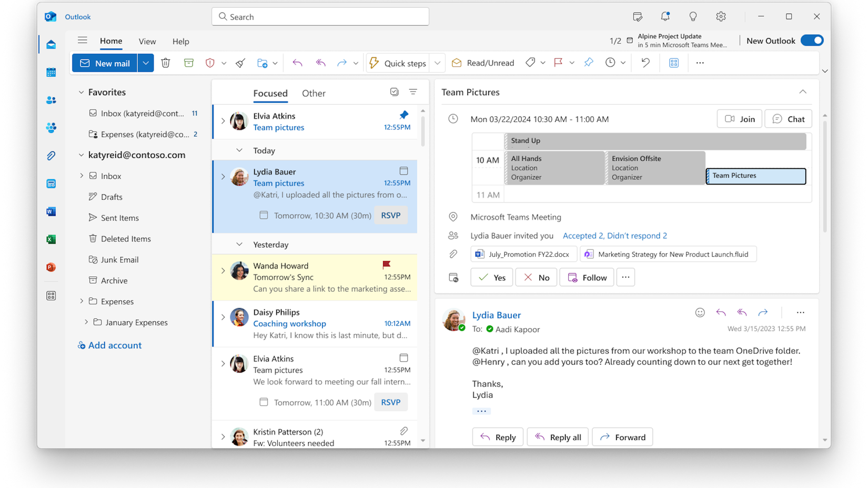
Task: Open the Calendar from the left sidebar
Action: (x=51, y=72)
